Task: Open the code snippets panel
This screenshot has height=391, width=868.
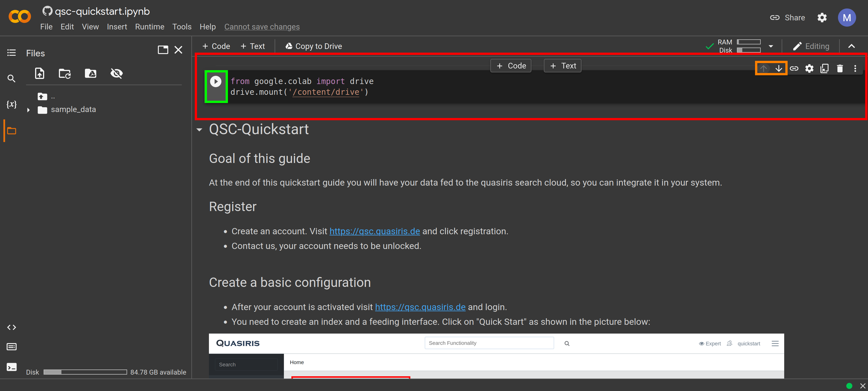Action: 11,327
